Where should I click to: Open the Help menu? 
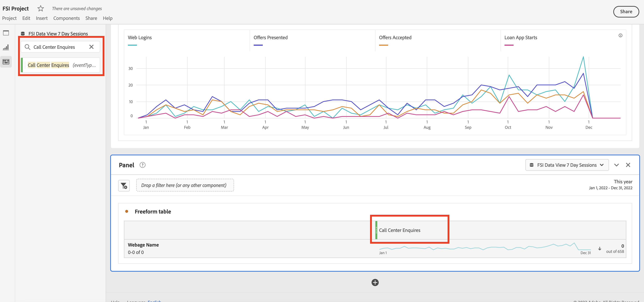(x=108, y=18)
